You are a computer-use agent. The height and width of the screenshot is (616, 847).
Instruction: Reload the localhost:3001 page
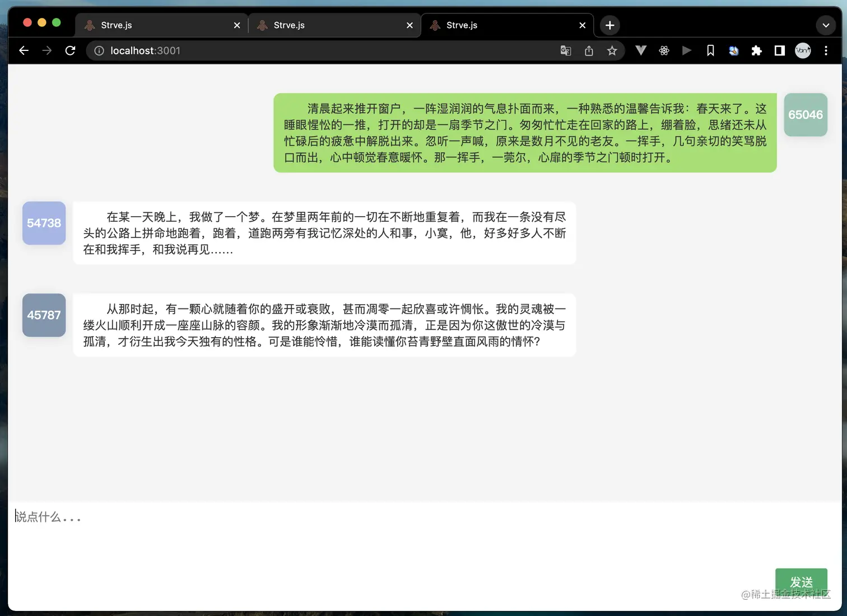point(71,50)
